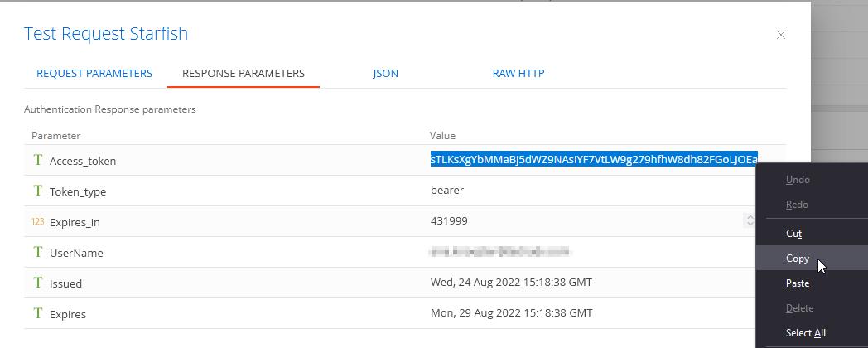Click the highlighted Access_token value field

click(x=594, y=160)
